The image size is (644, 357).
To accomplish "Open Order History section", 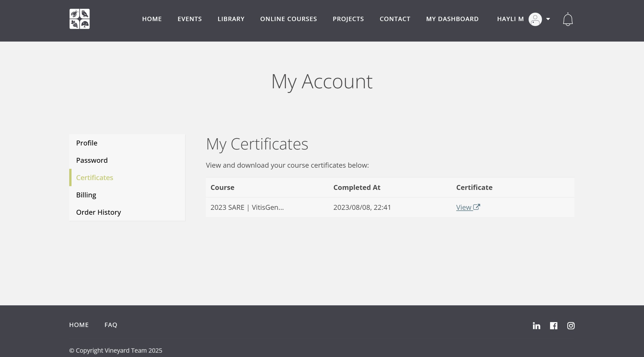I will click(98, 212).
